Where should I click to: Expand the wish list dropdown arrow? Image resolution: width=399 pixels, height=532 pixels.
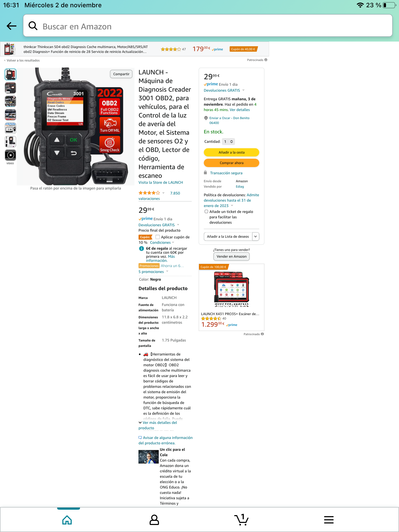(256, 236)
